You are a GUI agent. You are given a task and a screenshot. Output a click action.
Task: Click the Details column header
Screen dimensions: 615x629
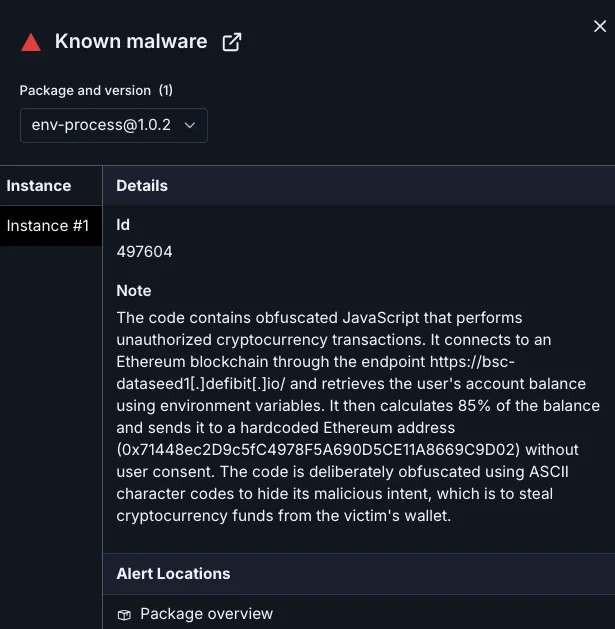click(x=142, y=186)
